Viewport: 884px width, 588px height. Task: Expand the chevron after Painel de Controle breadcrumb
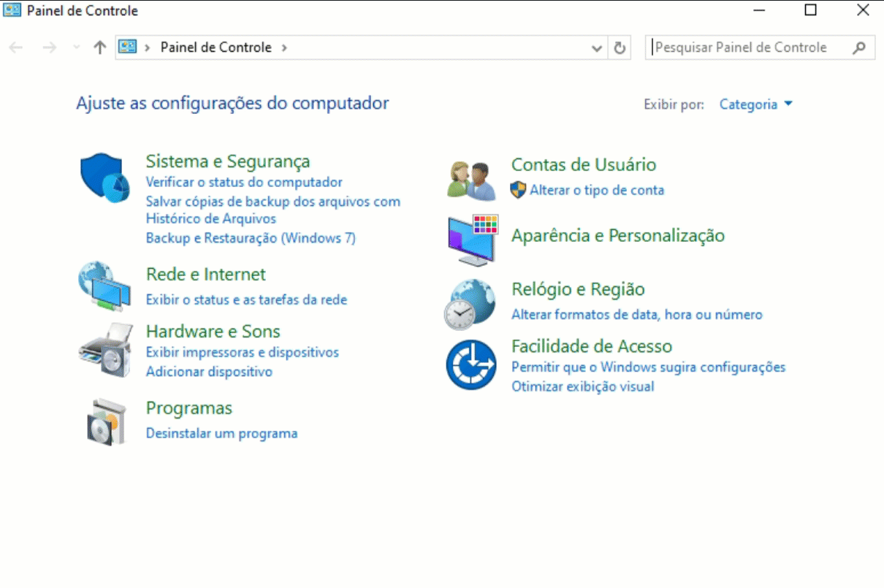pyautogui.click(x=284, y=47)
